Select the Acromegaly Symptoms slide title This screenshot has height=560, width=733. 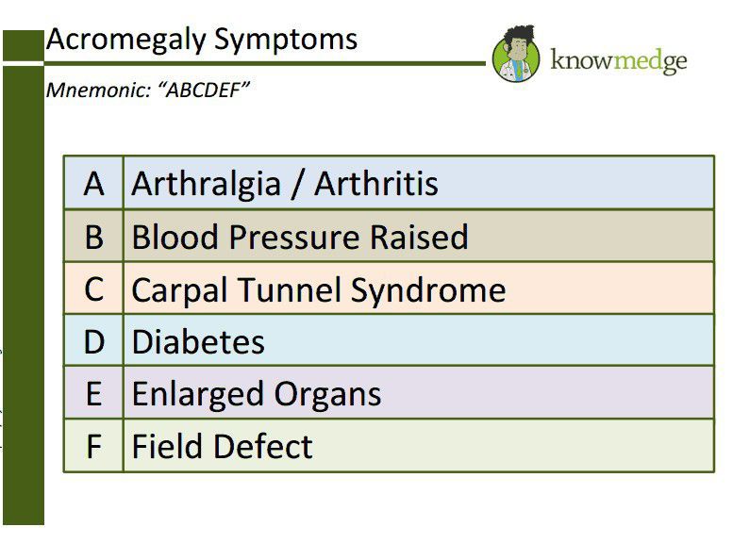pyautogui.click(x=202, y=40)
